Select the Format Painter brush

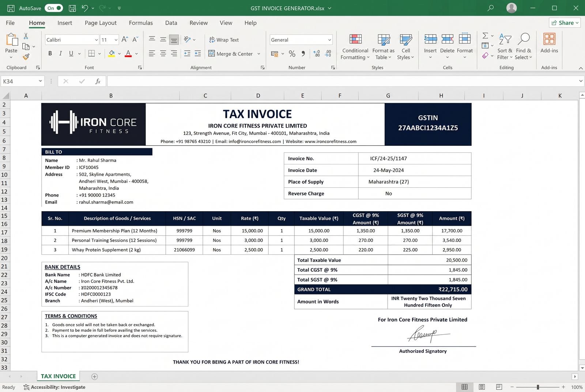[x=26, y=57]
